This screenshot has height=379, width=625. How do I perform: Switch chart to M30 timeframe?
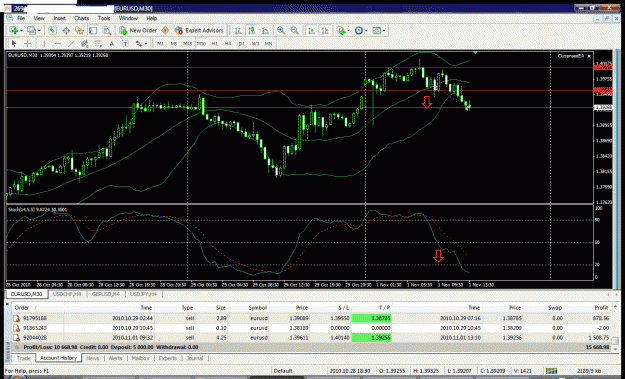(x=201, y=43)
